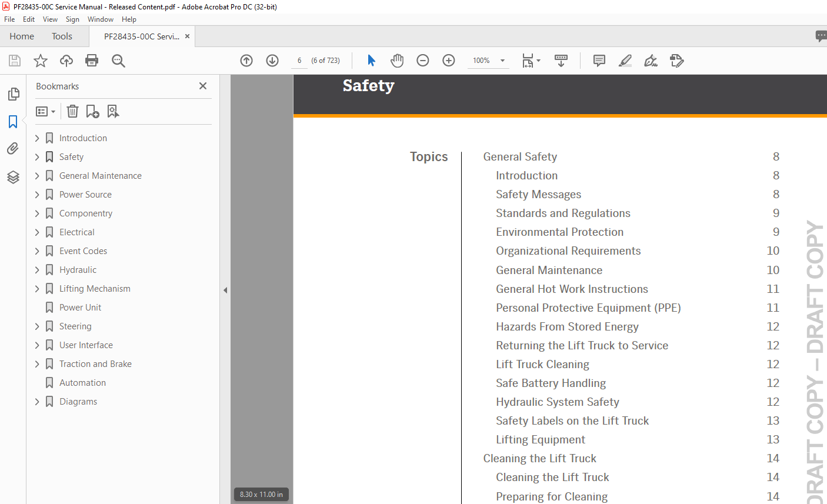Follow the Hydraulic System Safety link
This screenshot has height=504, width=827.
pyautogui.click(x=558, y=402)
